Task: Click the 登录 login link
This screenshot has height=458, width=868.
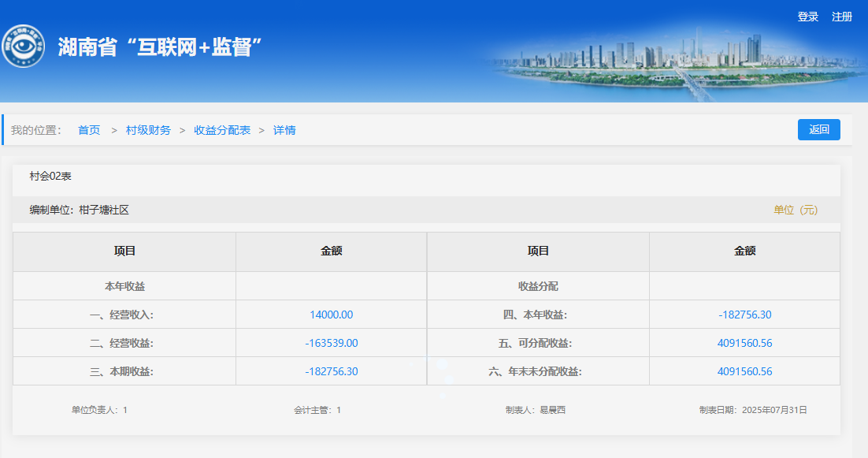Action: click(807, 17)
